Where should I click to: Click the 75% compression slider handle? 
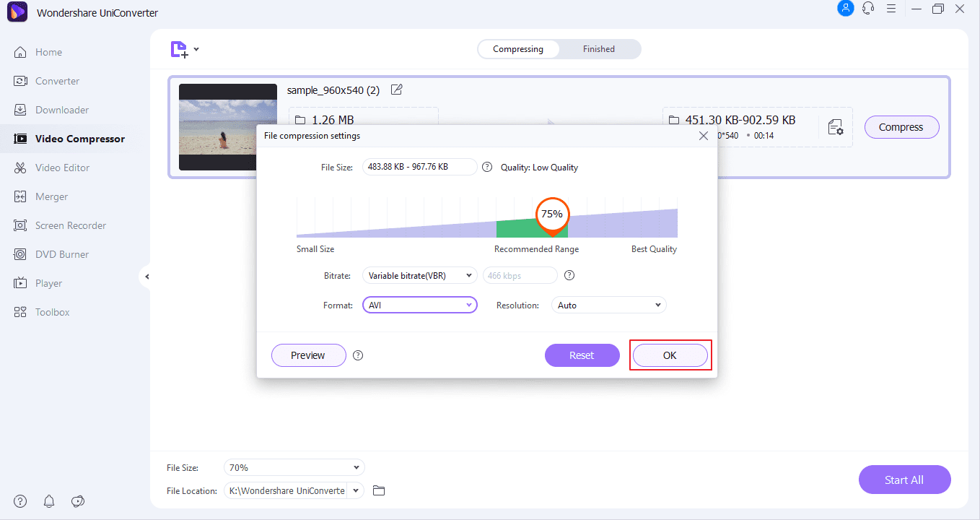coord(552,214)
